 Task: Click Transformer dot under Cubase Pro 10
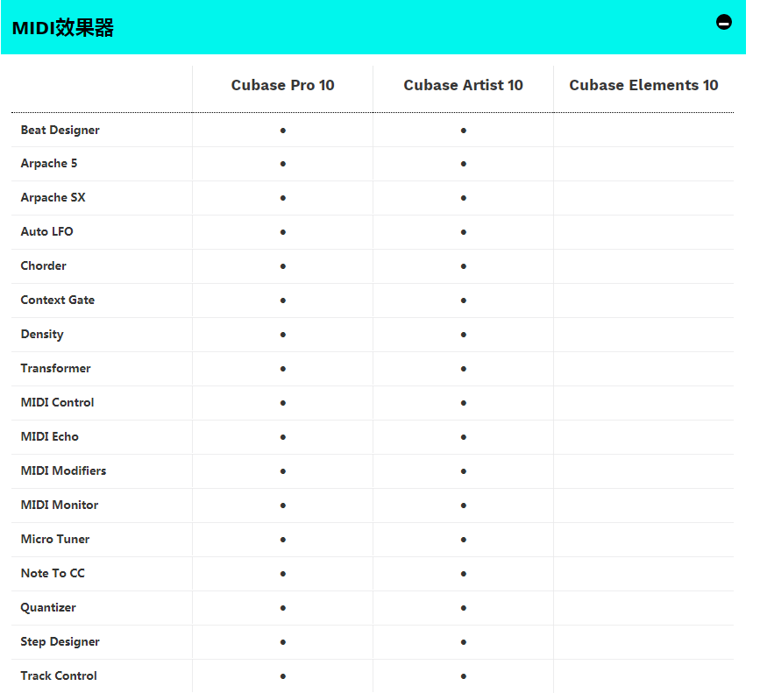point(283,369)
